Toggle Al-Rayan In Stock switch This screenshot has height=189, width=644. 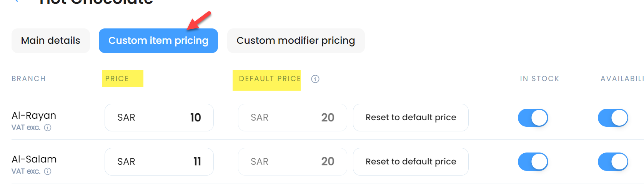pos(533,118)
